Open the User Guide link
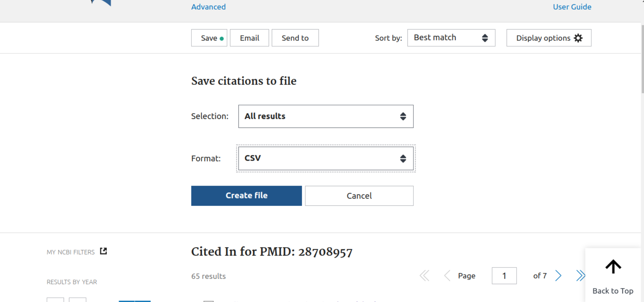644x302 pixels. [572, 7]
